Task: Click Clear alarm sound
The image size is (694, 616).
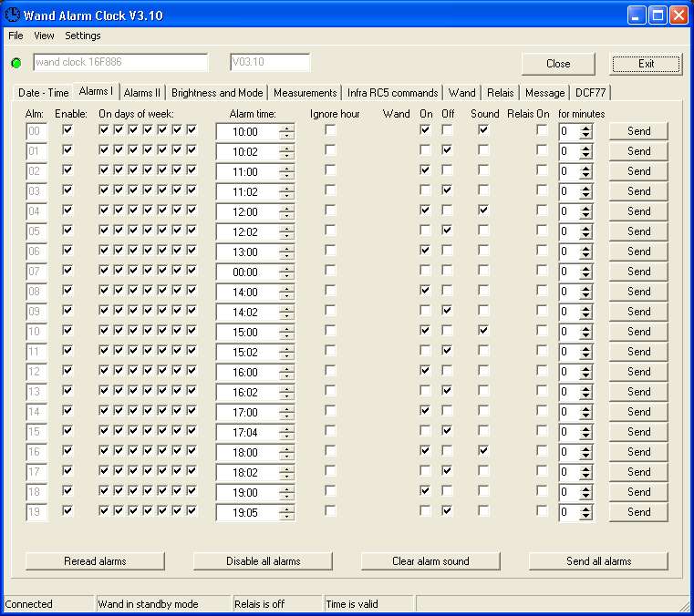Action: coord(430,561)
